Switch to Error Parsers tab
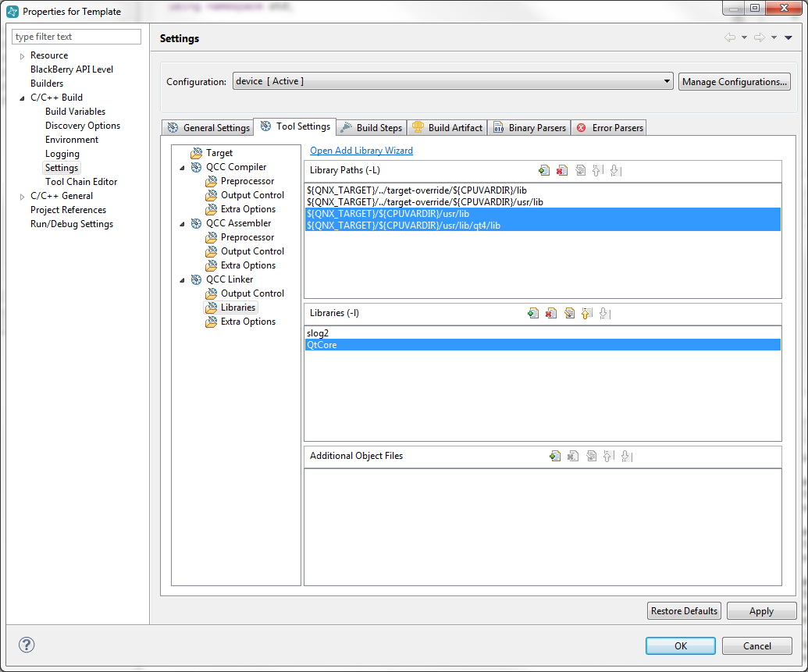This screenshot has height=672, width=808. [x=609, y=128]
